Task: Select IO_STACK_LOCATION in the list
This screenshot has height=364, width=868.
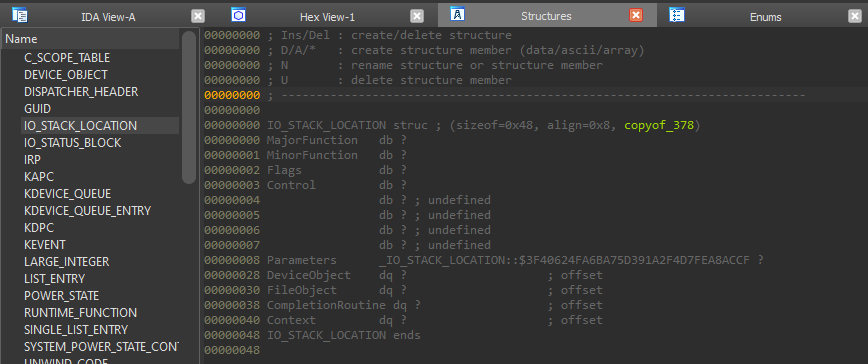Action: (x=80, y=126)
